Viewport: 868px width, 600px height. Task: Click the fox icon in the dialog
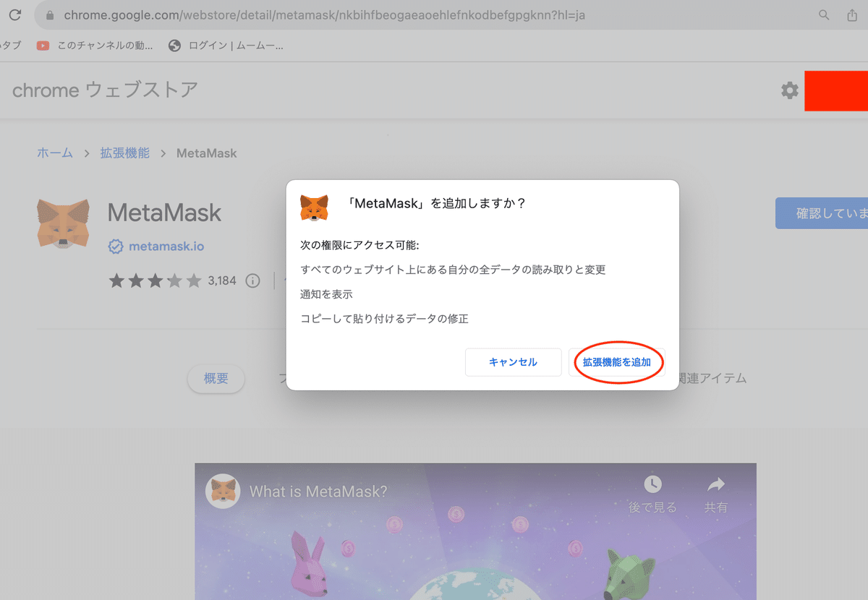click(x=314, y=207)
